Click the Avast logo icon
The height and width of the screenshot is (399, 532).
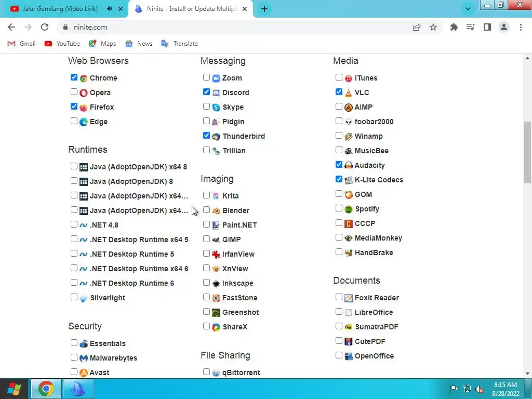coord(84,373)
